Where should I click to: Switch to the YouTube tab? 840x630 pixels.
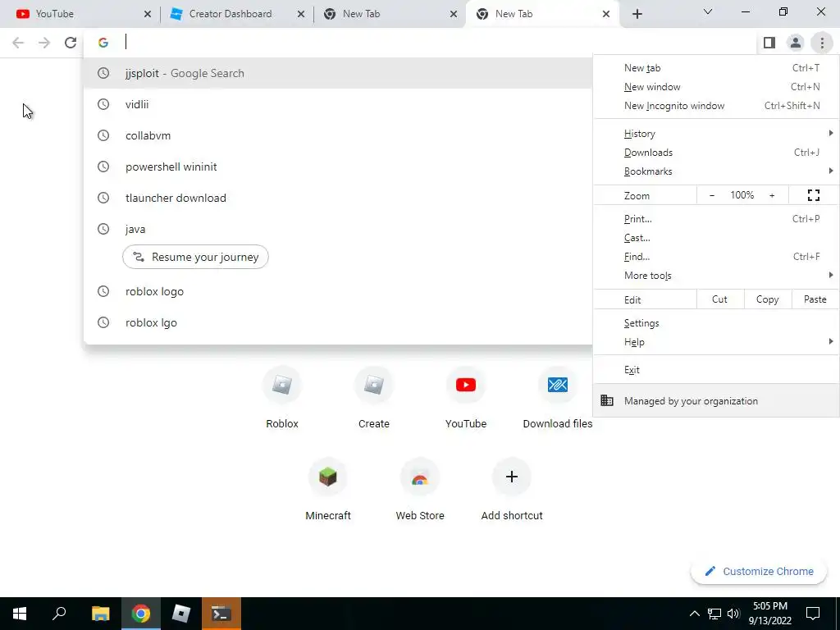pyautogui.click(x=80, y=14)
